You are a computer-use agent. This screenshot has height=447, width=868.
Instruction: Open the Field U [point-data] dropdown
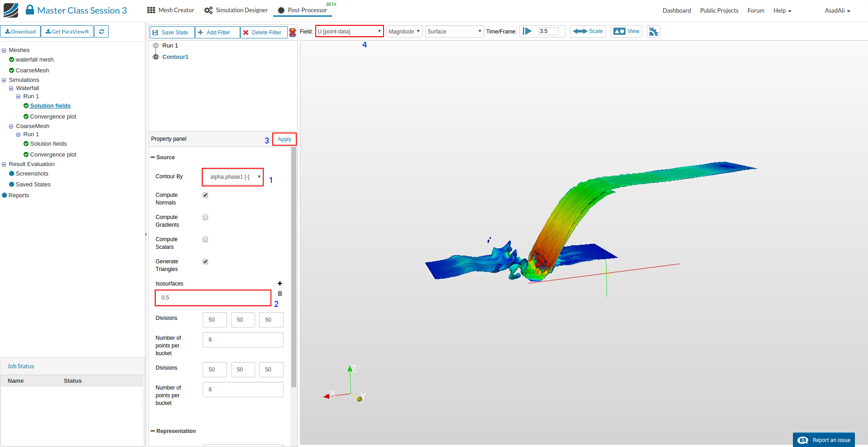349,32
